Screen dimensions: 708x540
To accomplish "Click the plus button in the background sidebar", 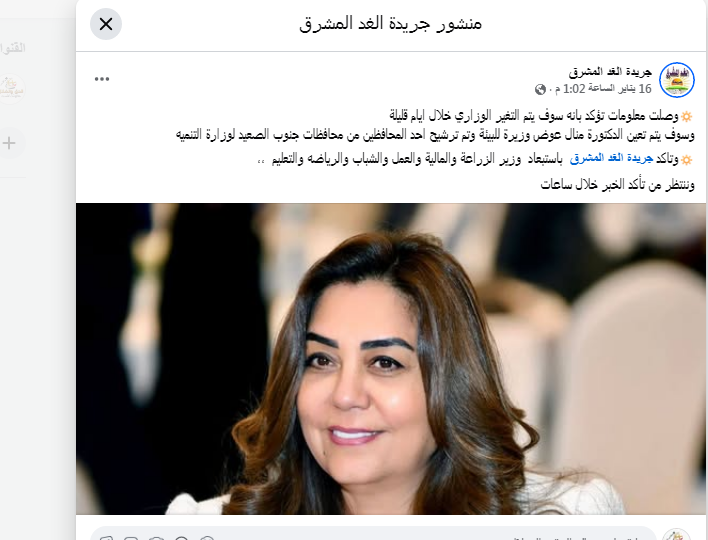I will point(9,143).
